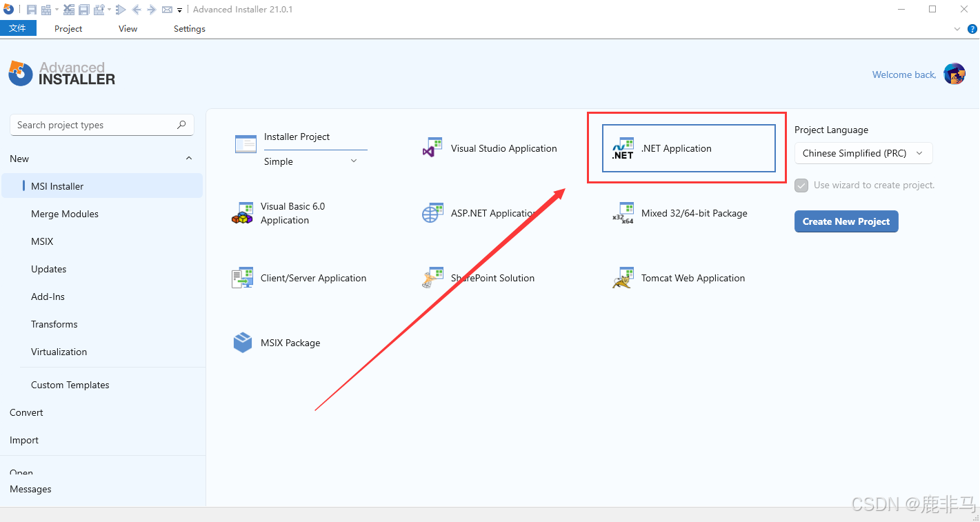
Task: Click the envelope feedback icon
Action: (x=167, y=10)
